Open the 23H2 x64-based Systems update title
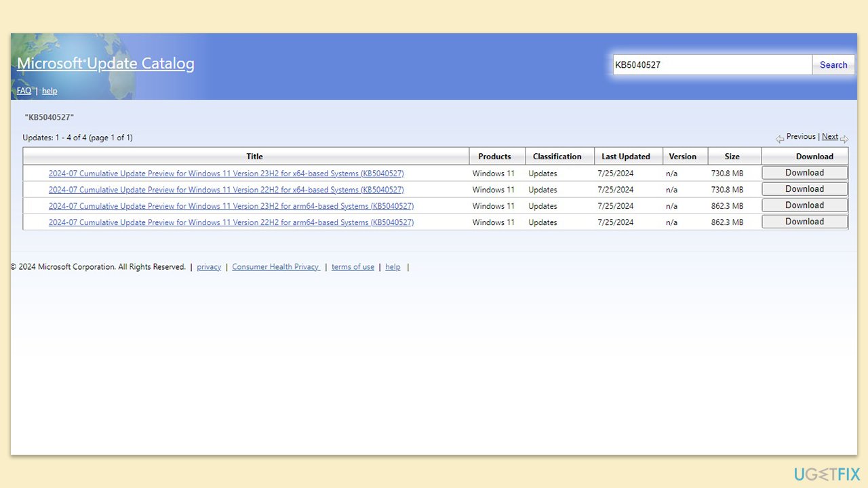 [226, 174]
